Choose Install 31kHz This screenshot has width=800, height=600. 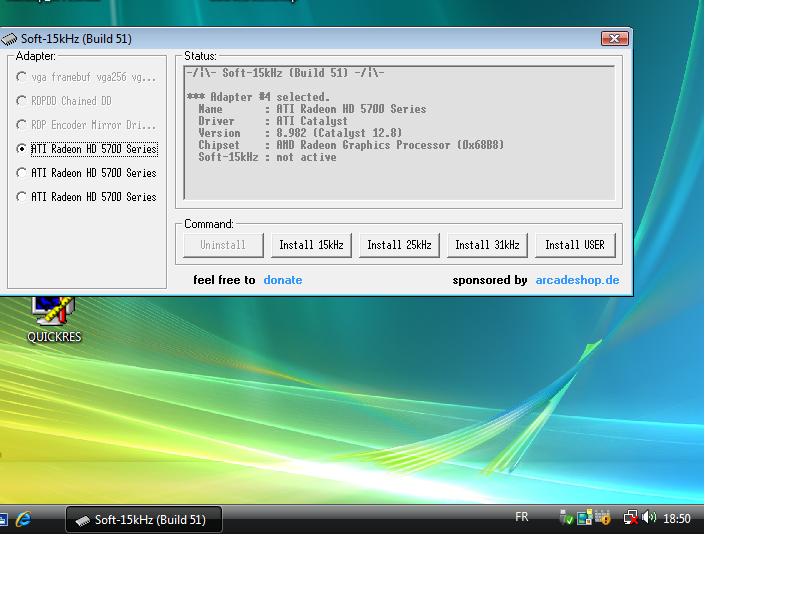click(x=487, y=245)
